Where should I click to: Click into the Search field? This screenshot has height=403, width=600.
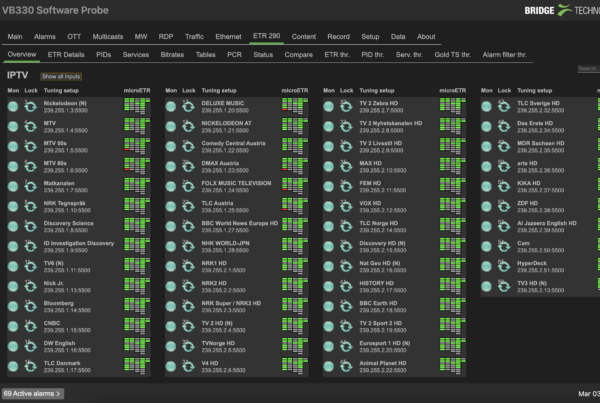point(589,69)
